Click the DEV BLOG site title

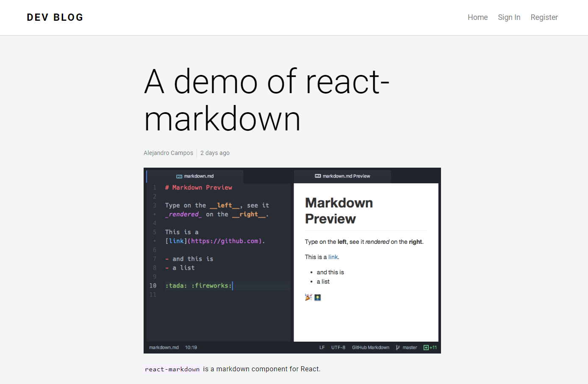(x=55, y=17)
